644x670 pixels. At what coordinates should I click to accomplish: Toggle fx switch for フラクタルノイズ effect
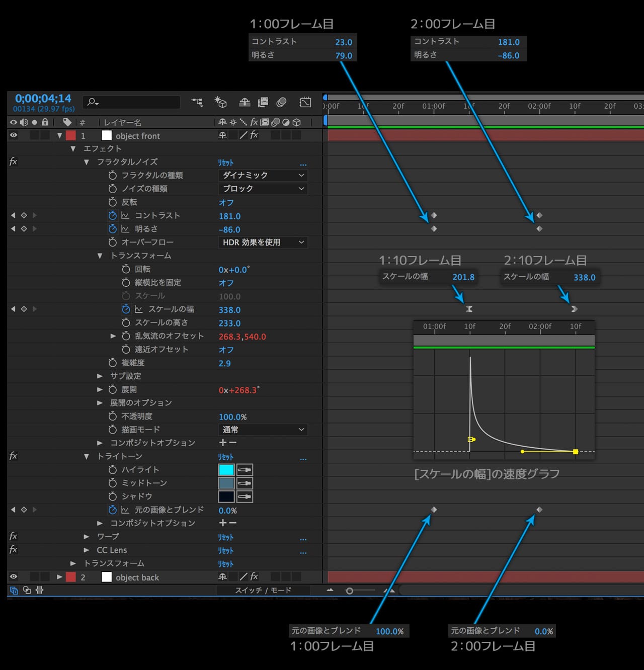(14, 161)
